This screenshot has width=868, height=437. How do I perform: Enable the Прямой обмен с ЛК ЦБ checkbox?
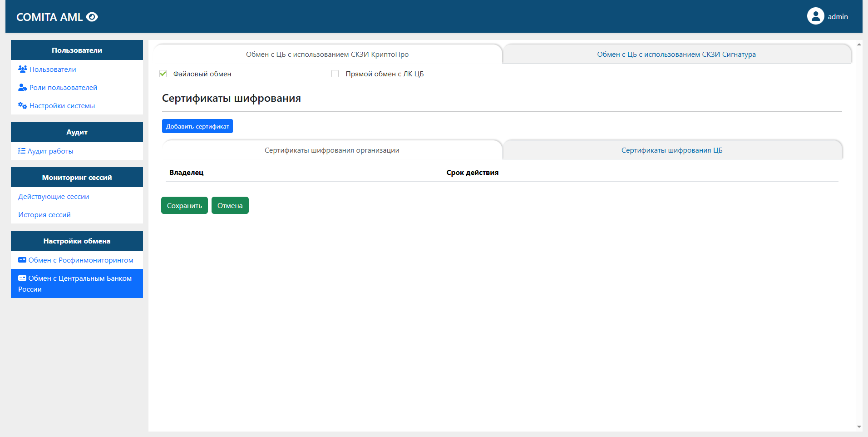(x=335, y=74)
